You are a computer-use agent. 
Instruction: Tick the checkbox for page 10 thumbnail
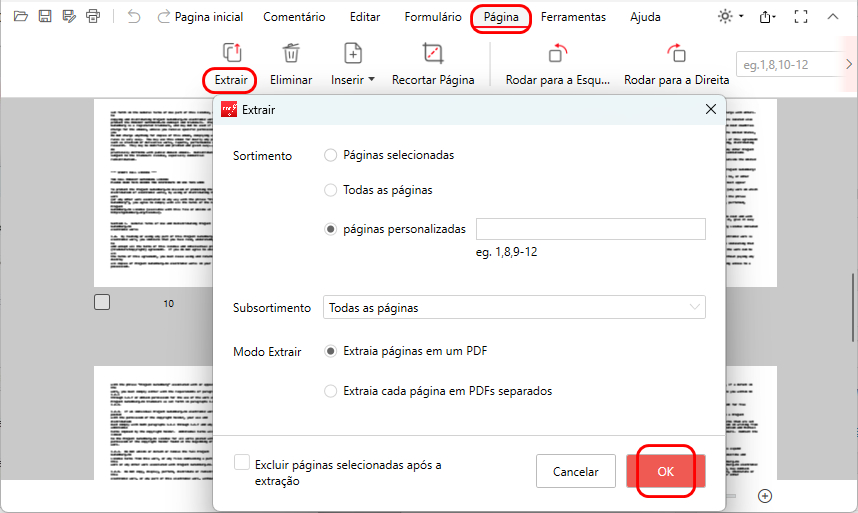coord(102,302)
